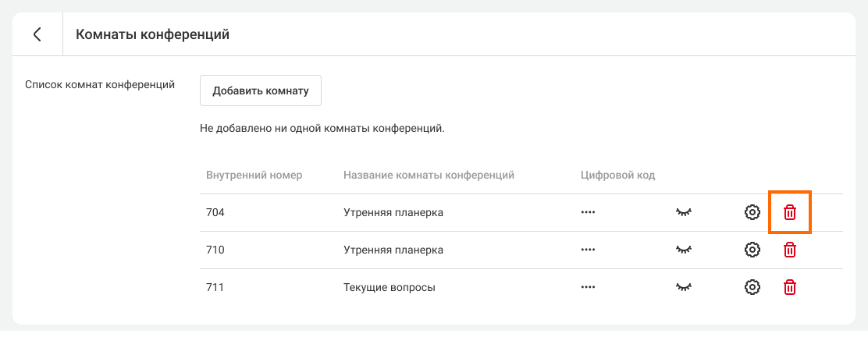This screenshot has height=337, width=868.
Task: Click the Цифровой код column header
Action: [617, 175]
